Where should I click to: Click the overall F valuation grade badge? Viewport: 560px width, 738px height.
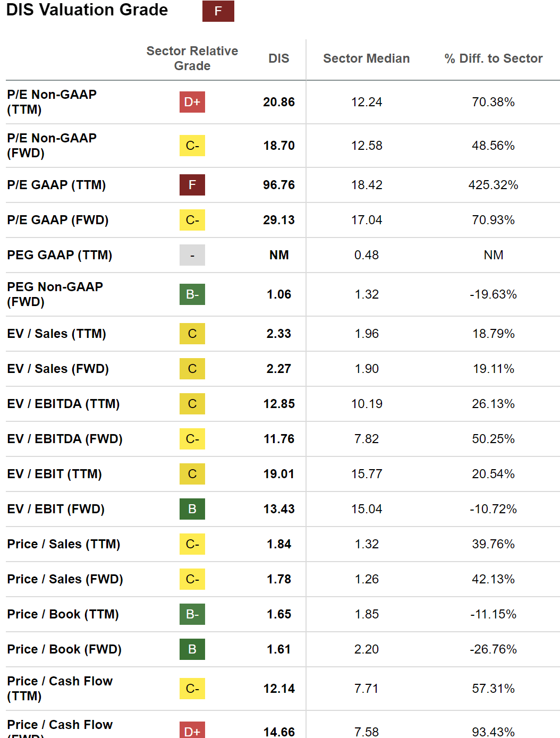point(218,11)
